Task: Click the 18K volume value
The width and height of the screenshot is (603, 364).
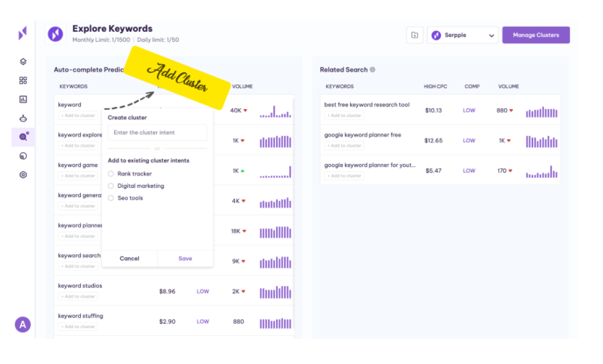Action: click(236, 231)
